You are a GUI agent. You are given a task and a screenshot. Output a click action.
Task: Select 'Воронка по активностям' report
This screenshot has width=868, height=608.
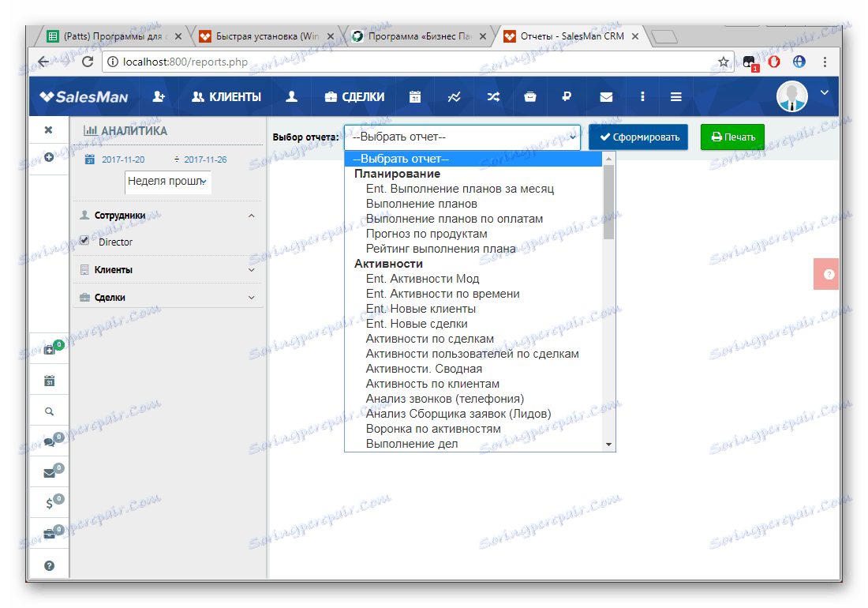[473, 429]
